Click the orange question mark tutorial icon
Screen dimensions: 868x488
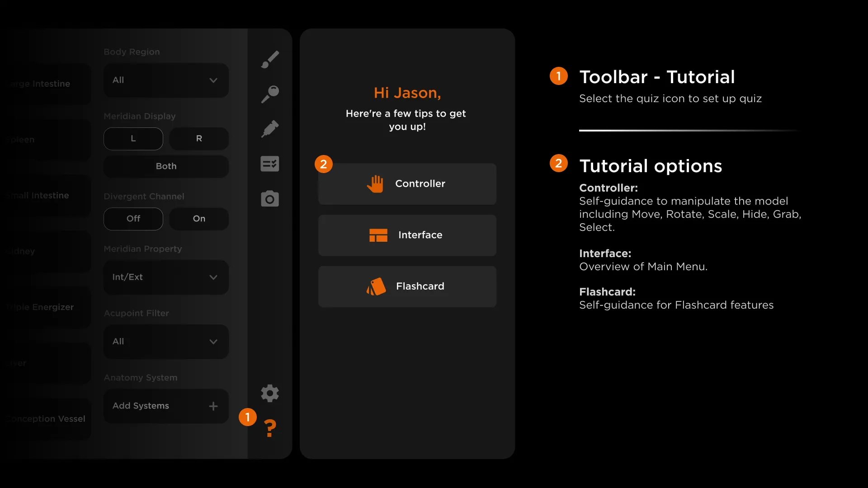click(x=270, y=428)
